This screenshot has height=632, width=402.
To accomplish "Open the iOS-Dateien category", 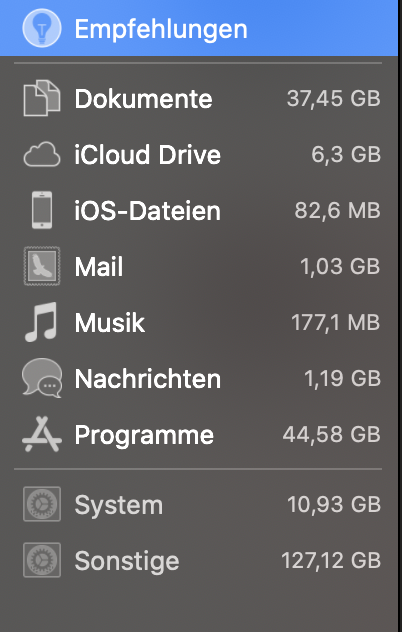I will coord(199,210).
